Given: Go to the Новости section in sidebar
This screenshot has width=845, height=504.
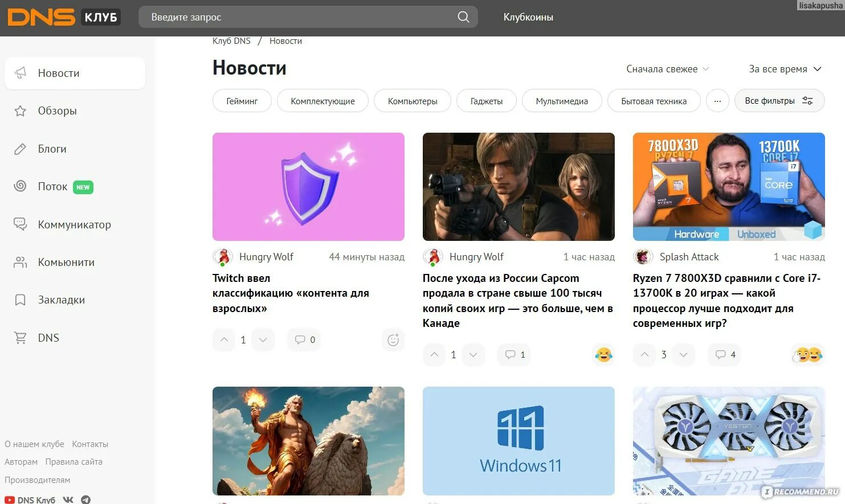Looking at the screenshot, I should coord(75,73).
